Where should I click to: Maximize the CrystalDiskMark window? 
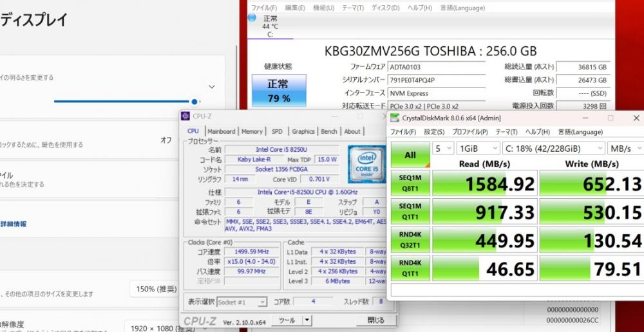pyautogui.click(x=611, y=118)
